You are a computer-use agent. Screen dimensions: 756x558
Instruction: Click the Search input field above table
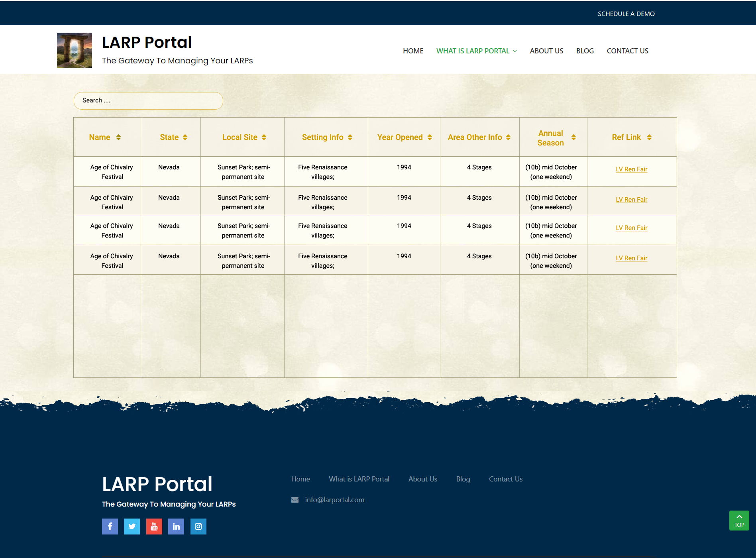tap(148, 101)
